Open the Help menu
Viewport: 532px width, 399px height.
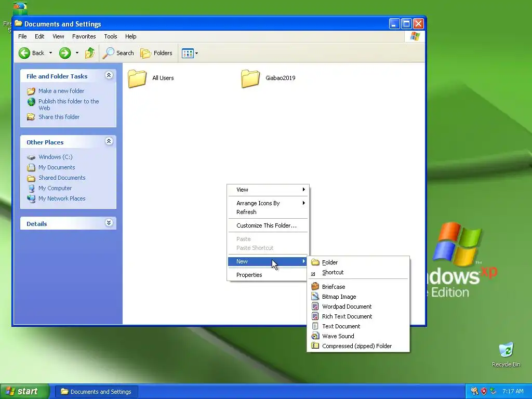coord(130,36)
